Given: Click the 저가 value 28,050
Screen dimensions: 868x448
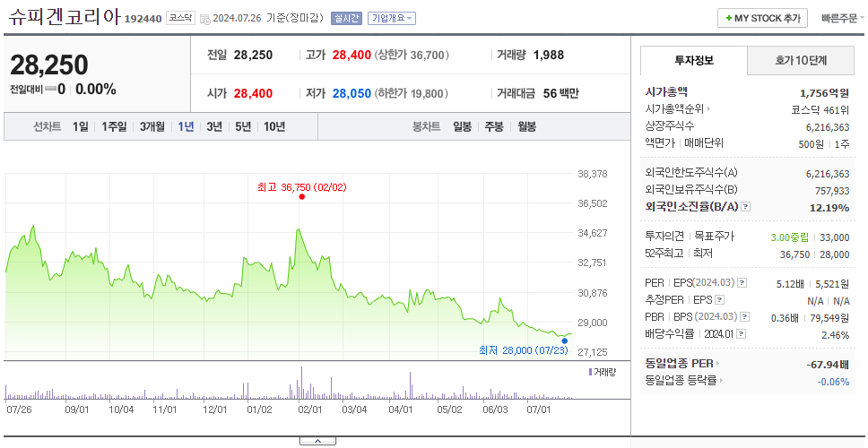Looking at the screenshot, I should [352, 94].
